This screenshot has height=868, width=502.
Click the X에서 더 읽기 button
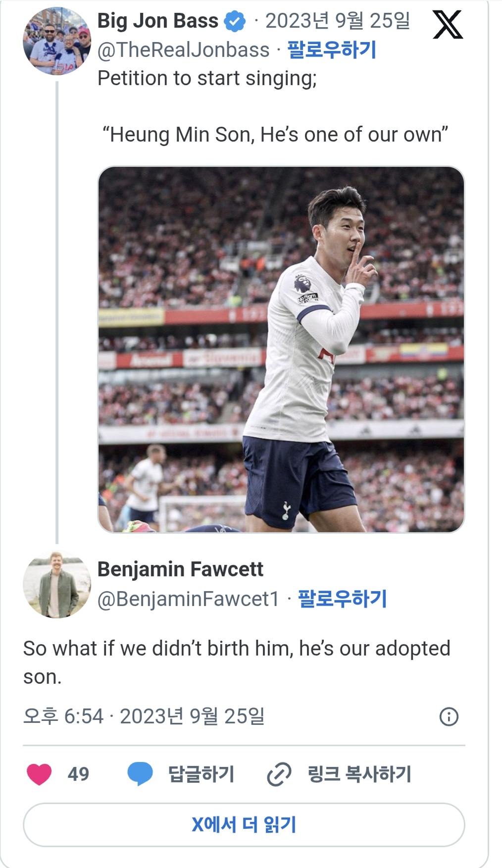tap(244, 825)
